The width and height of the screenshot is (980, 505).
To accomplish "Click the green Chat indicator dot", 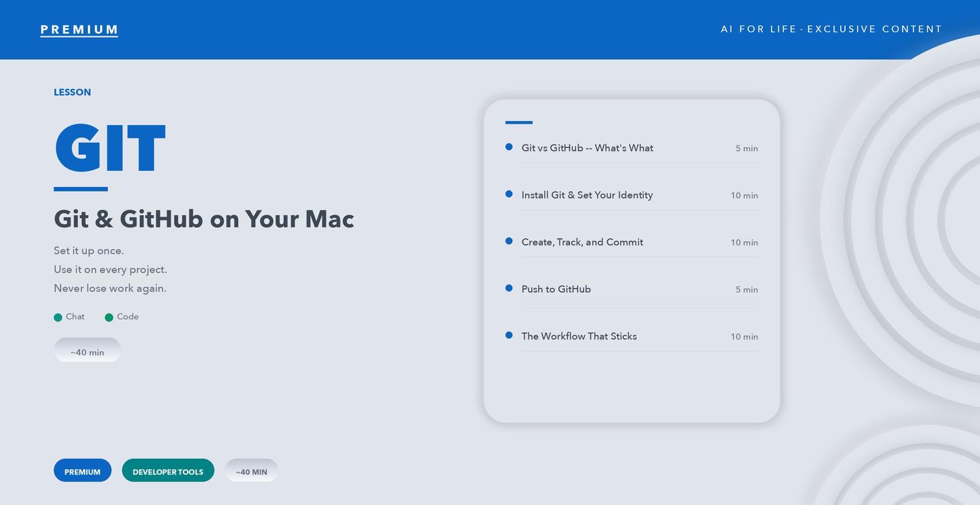I will (x=58, y=317).
